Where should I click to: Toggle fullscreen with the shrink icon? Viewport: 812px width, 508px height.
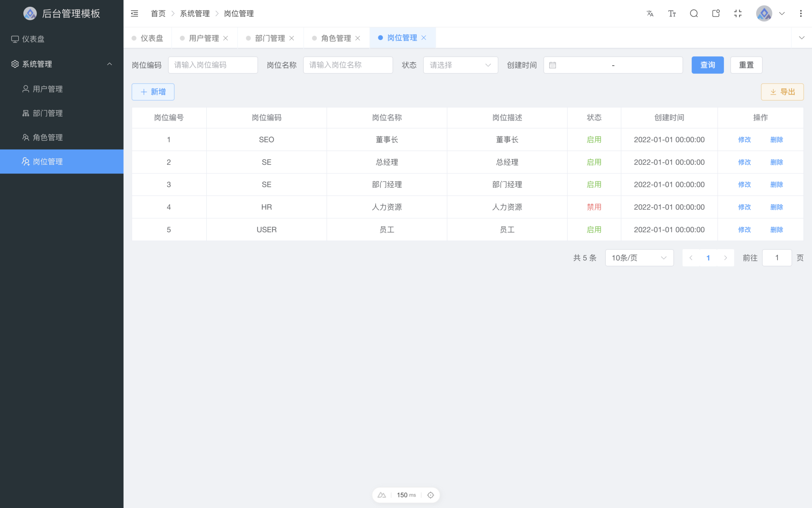point(738,13)
